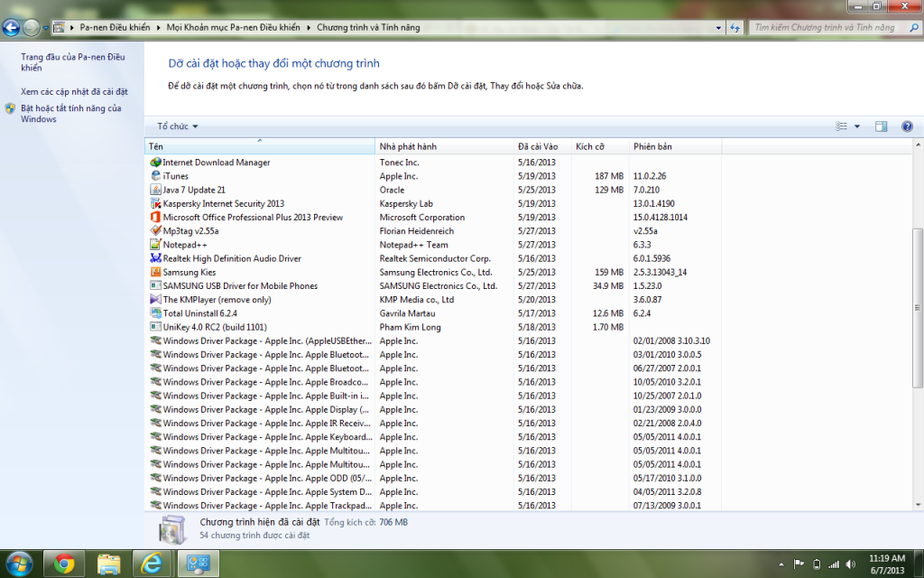The image size is (924, 578).
Task: Open Trang đầu của Pa-nen Điều khiển link
Action: [x=72, y=62]
